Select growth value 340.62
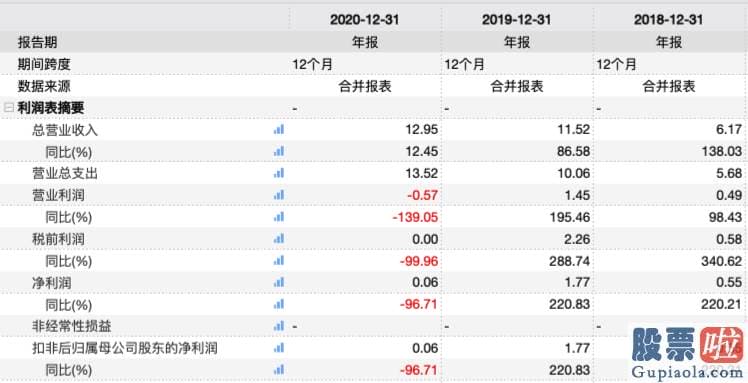The height and width of the screenshot is (383, 748). point(722,261)
